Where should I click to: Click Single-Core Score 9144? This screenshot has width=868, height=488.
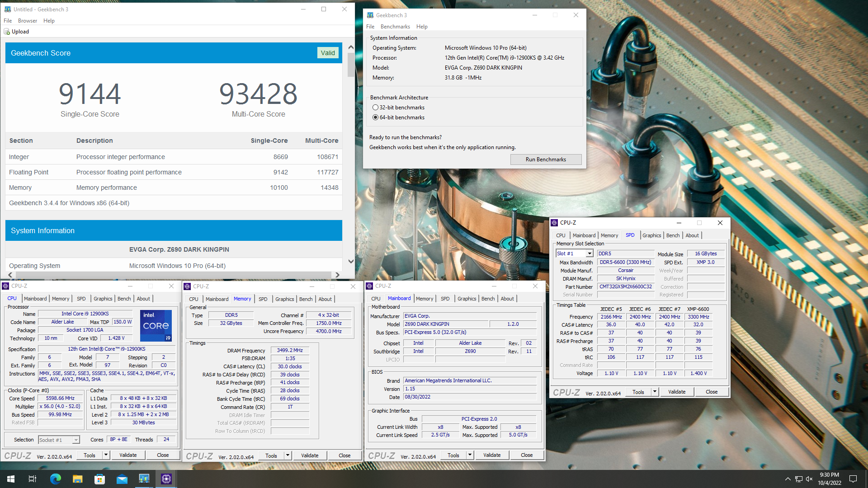click(x=90, y=94)
